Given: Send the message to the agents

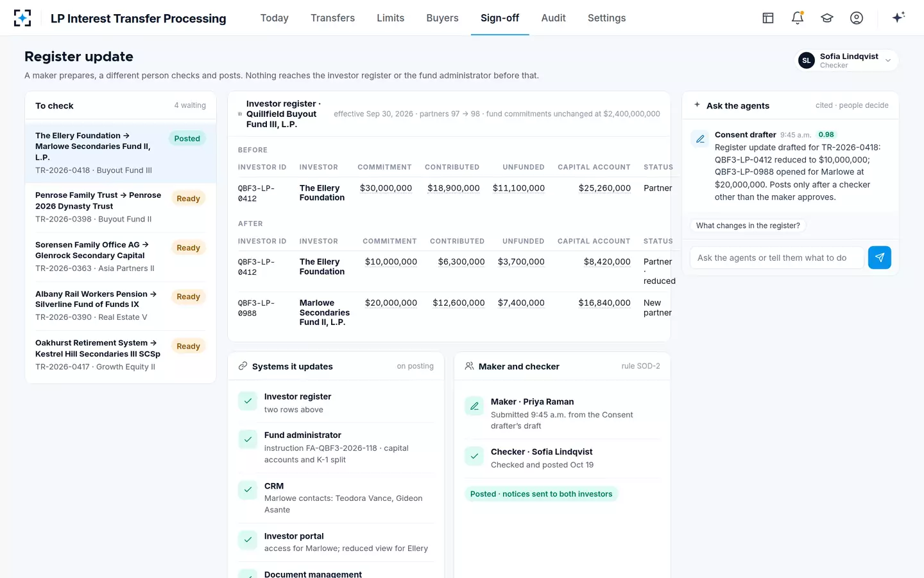Looking at the screenshot, I should (880, 258).
